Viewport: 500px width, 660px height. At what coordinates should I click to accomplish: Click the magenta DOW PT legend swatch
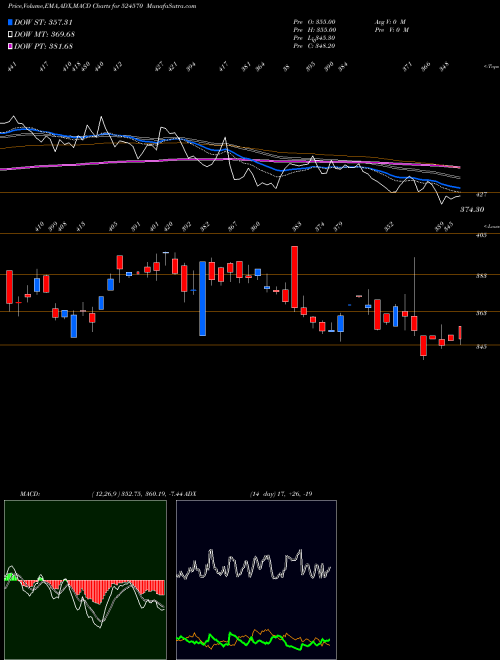pyautogui.click(x=11, y=46)
